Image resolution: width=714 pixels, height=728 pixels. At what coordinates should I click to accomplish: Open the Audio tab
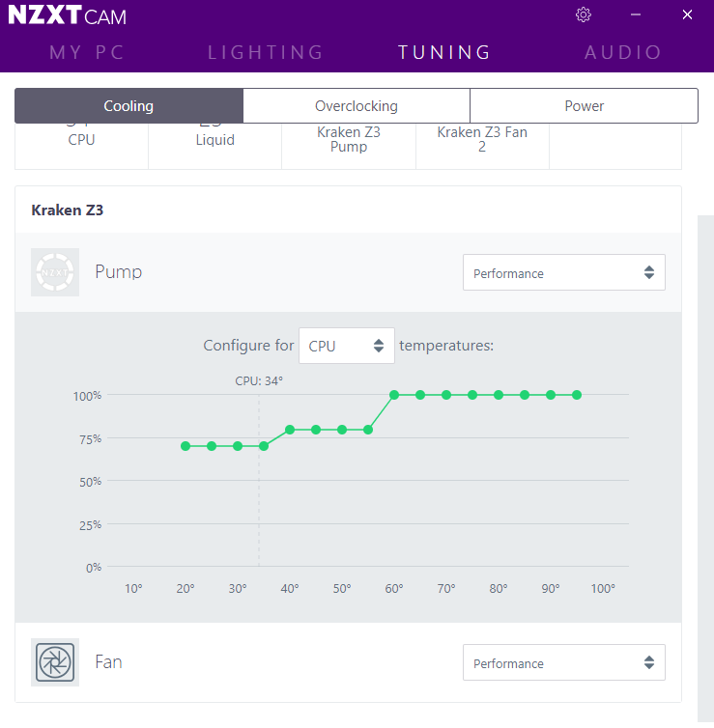(x=623, y=52)
